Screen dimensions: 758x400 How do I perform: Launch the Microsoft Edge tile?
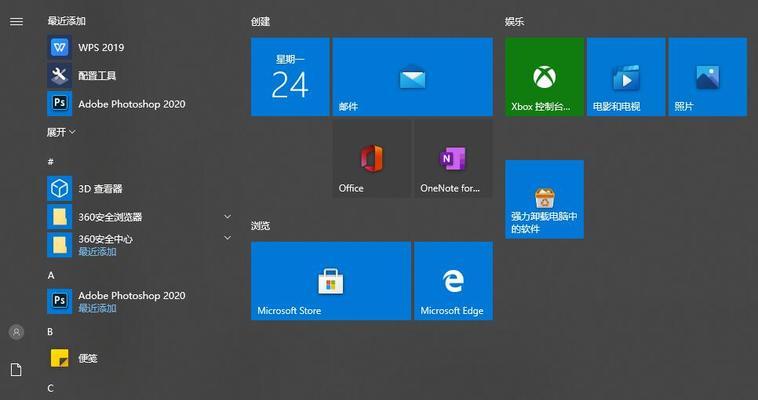(453, 281)
